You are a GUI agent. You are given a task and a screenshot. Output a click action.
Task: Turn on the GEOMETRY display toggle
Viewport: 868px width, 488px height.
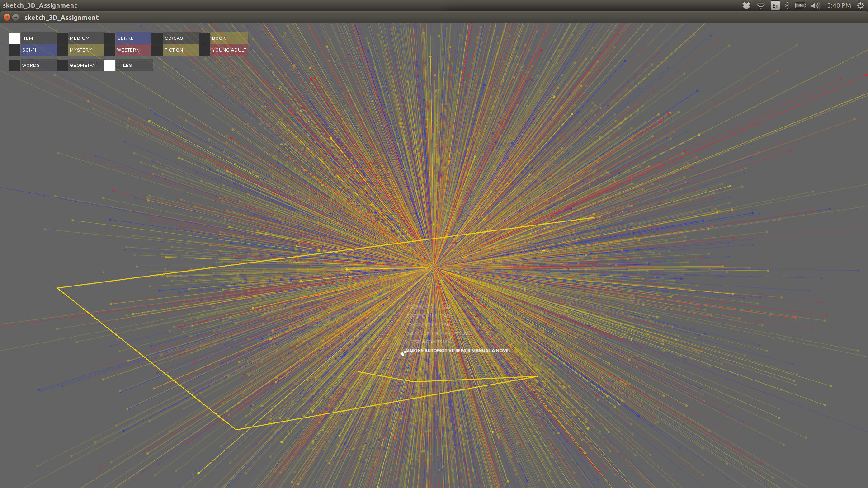(62, 66)
